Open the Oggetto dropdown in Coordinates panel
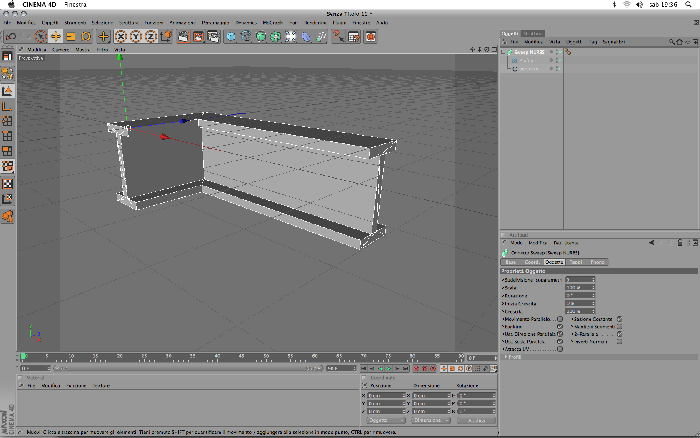Image resolution: width=700 pixels, height=438 pixels. tap(386, 421)
